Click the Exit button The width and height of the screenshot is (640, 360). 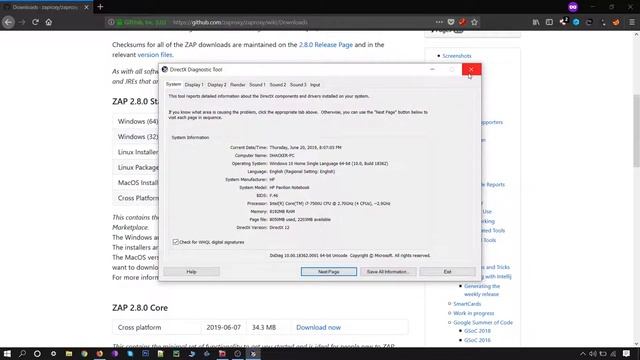[447, 272]
